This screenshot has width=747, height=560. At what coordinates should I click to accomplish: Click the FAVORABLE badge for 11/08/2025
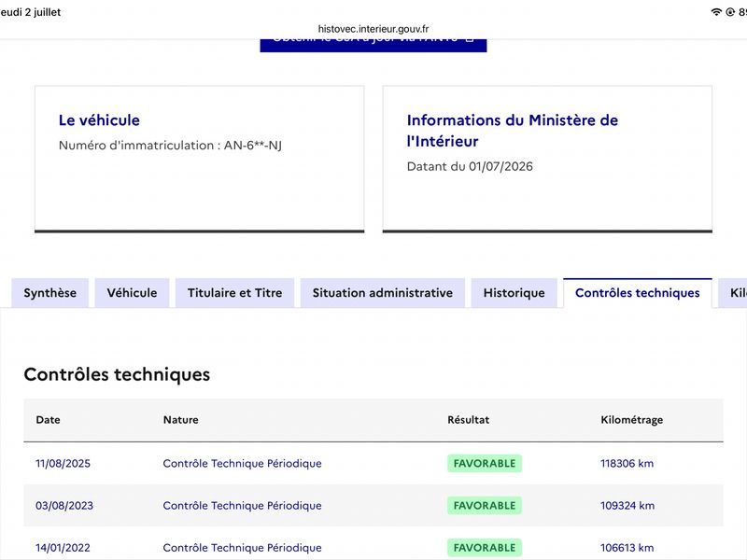(x=485, y=463)
